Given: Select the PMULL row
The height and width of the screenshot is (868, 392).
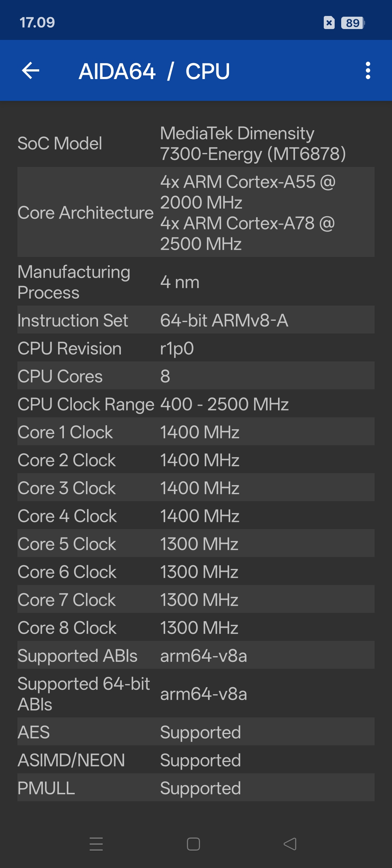Looking at the screenshot, I should coord(196,788).
